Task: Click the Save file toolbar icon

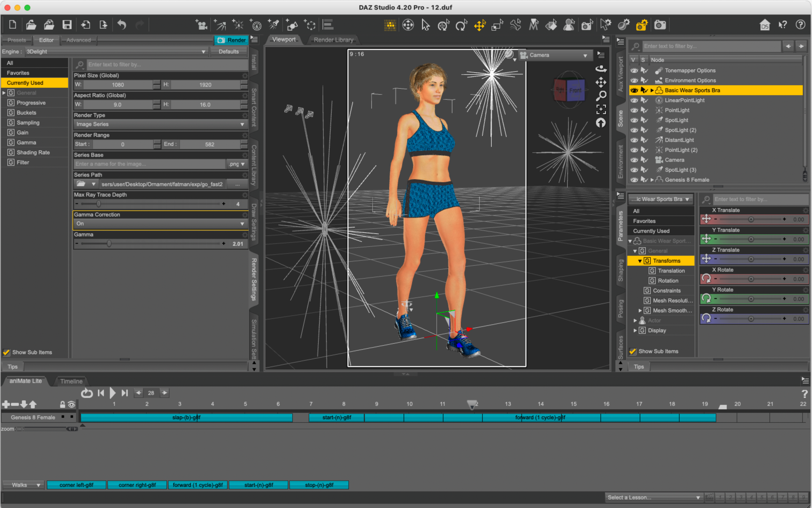Action: point(67,25)
